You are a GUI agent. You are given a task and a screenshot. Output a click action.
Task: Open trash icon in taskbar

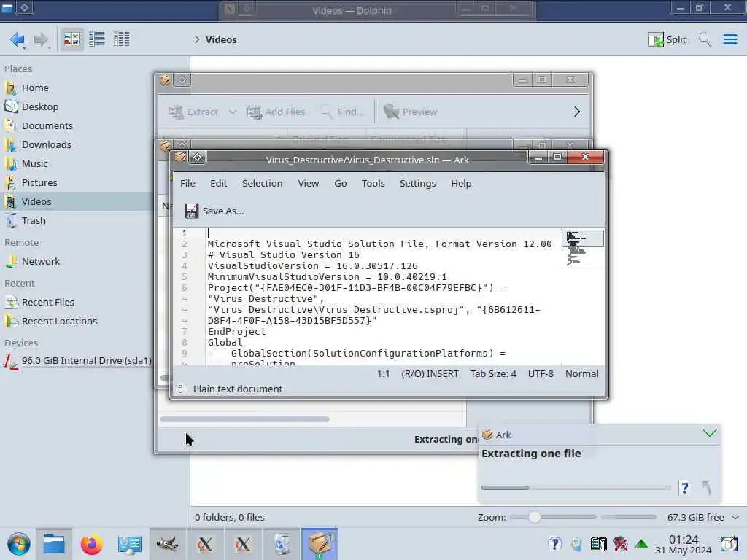coord(282,544)
